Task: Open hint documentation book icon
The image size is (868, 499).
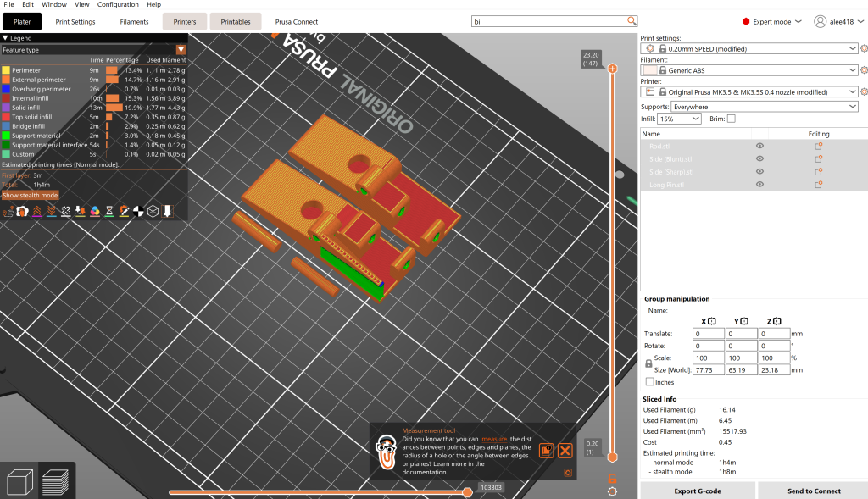Action: (x=547, y=451)
